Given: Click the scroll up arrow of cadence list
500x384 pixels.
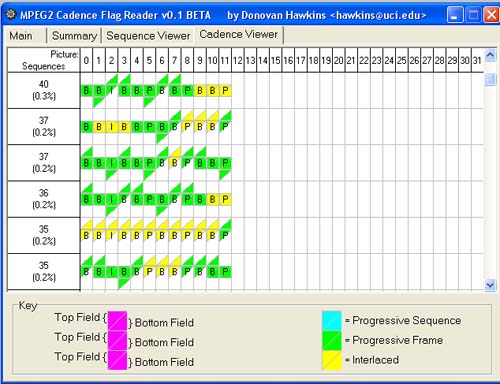Looking at the screenshot, I should coord(490,55).
